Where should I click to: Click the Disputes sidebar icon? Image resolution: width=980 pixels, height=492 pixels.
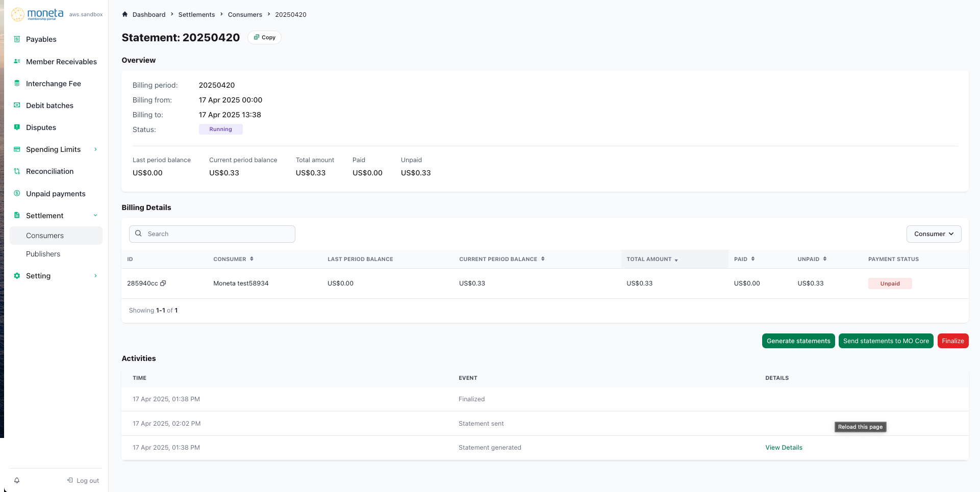pos(17,127)
